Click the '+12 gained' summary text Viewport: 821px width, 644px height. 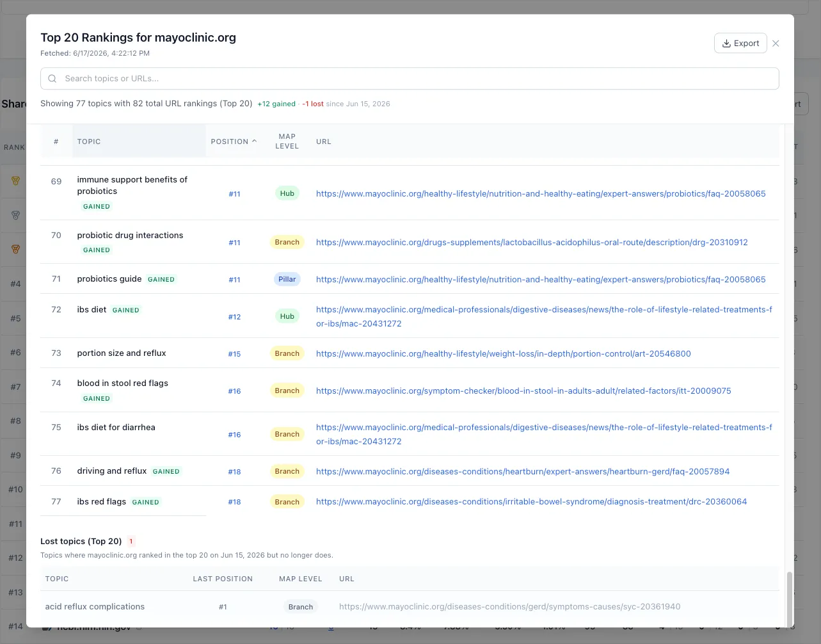276,104
